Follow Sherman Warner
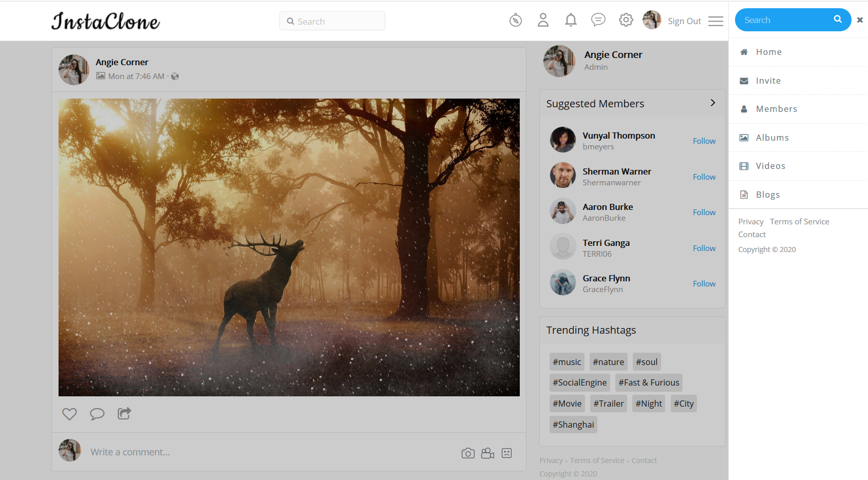 pos(704,177)
